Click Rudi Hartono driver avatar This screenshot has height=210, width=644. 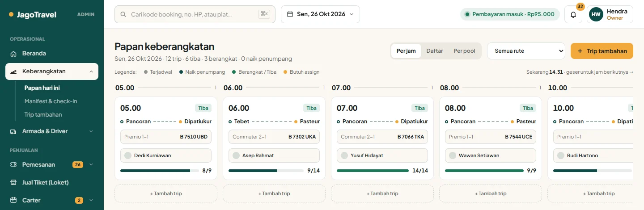tap(561, 155)
